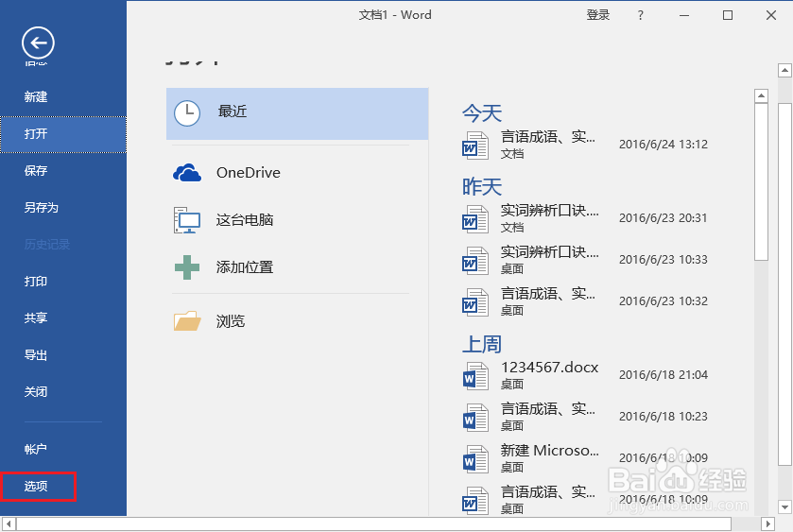Click the outer scrollbar up arrow
Screen dimensions: 793x532
click(x=784, y=70)
